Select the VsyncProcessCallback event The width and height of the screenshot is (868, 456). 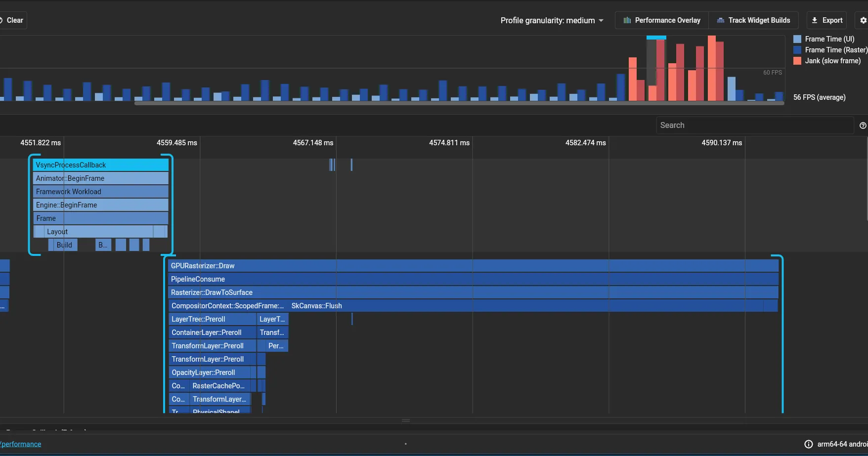(x=101, y=165)
